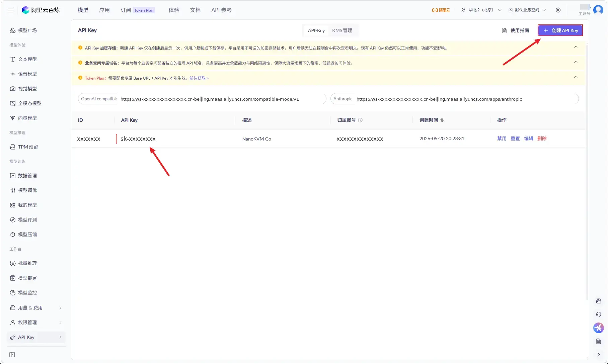Click the settings gear icon in header

[558, 10]
